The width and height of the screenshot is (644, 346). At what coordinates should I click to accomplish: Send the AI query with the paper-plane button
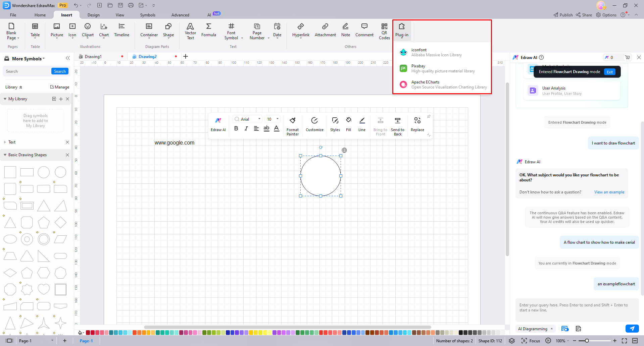pos(632,329)
